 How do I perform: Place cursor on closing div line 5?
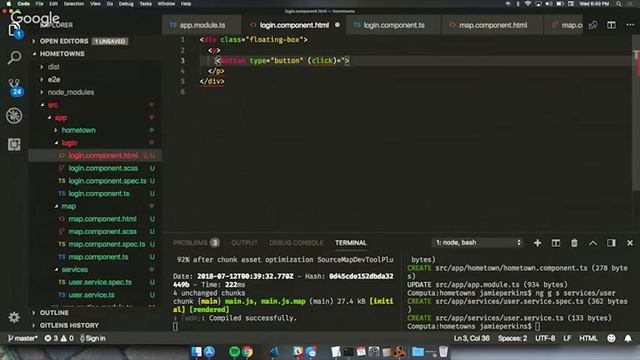[212, 81]
